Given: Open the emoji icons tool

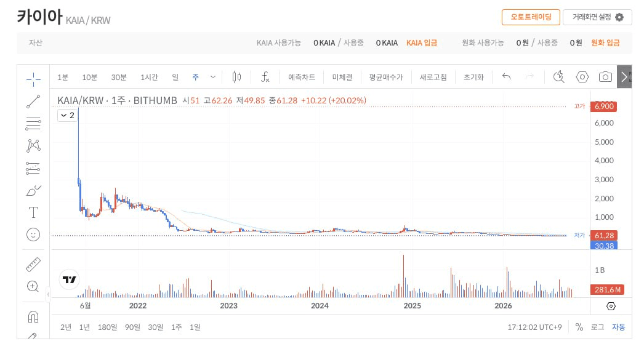Looking at the screenshot, I should coord(33,235).
